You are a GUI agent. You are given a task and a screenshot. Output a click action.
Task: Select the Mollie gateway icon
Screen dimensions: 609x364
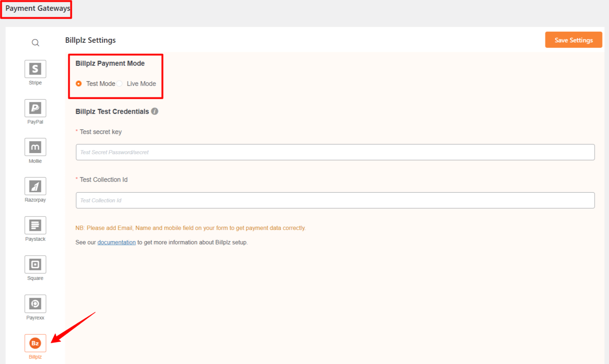click(x=35, y=146)
